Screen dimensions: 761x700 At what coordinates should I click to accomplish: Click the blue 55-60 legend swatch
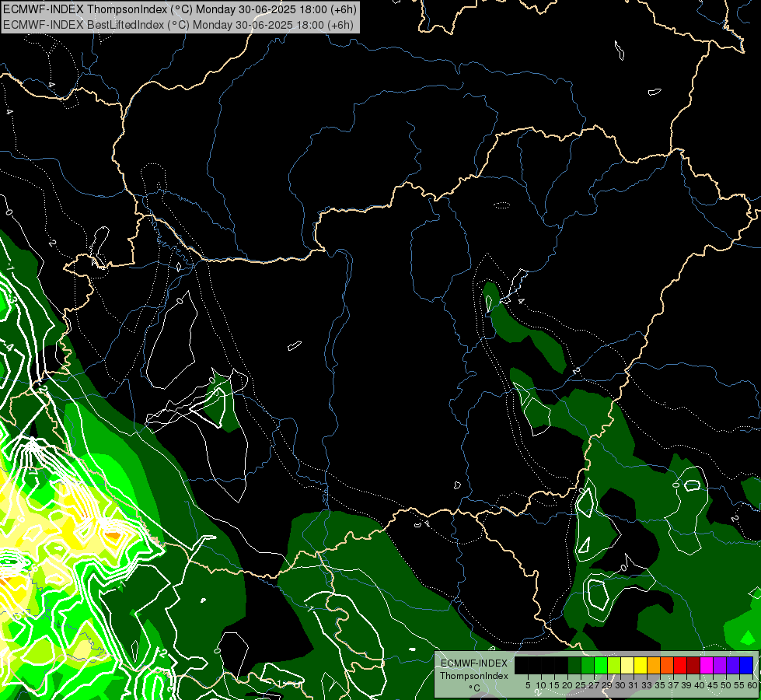coord(746,665)
